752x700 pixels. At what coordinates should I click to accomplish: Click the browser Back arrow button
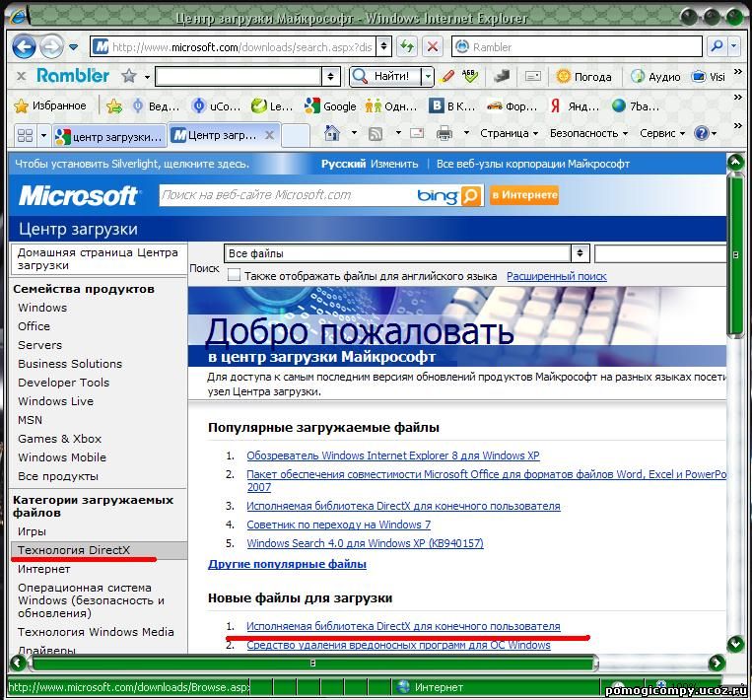pyautogui.click(x=24, y=47)
